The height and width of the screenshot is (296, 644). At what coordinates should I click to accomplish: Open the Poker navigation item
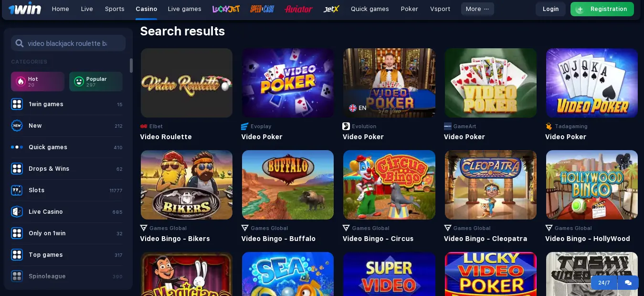coord(410,9)
